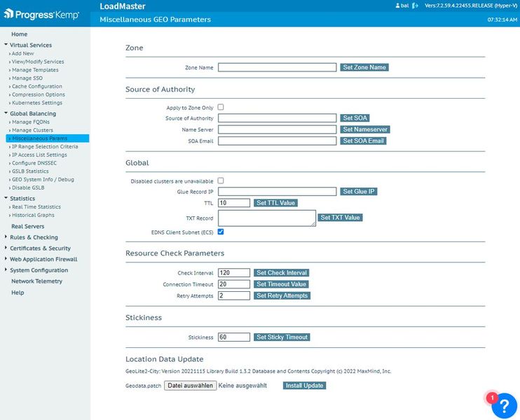This screenshot has width=520, height=420.
Task: Toggle Disabled clusters are unavailable checkbox
Action: coord(221,181)
